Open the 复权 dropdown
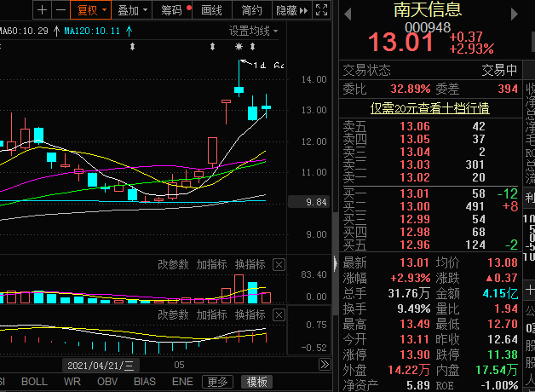This screenshot has height=392, width=535. [x=91, y=10]
